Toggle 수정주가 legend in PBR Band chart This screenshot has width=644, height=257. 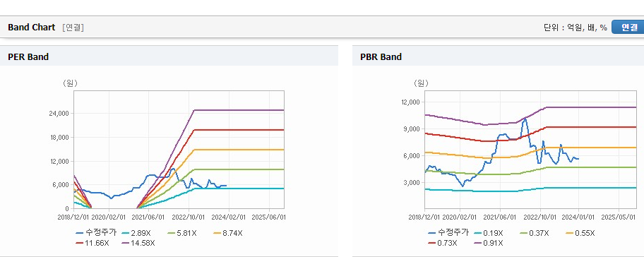point(448,233)
